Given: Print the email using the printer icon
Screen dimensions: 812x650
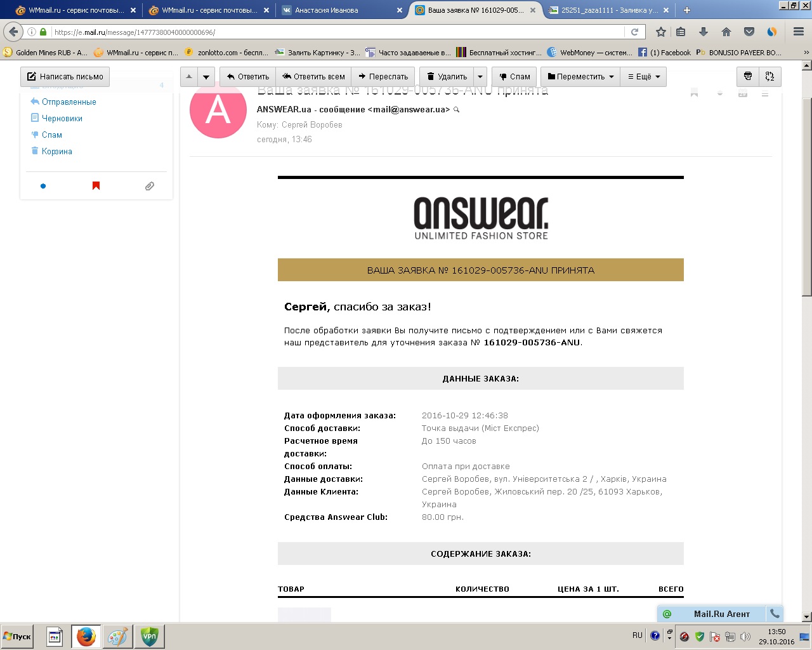Looking at the screenshot, I should click(x=747, y=76).
